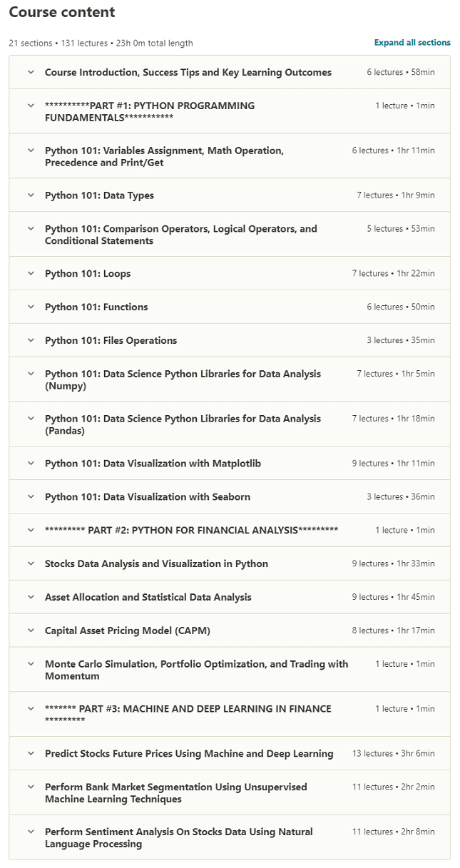Click the Expand all sections link
This screenshot has width=460, height=868.
pyautogui.click(x=412, y=43)
